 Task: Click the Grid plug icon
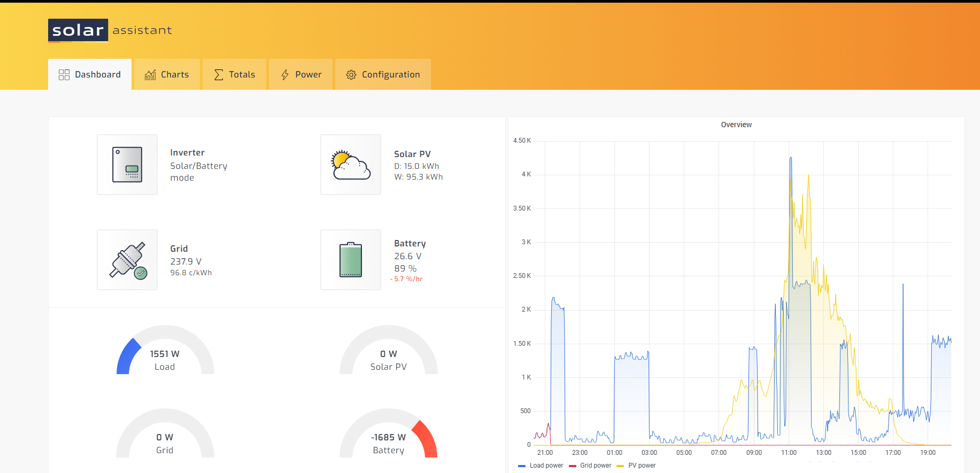click(x=127, y=260)
